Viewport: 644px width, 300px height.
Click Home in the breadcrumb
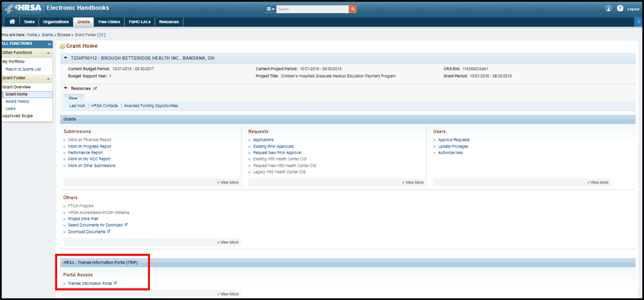32,35
